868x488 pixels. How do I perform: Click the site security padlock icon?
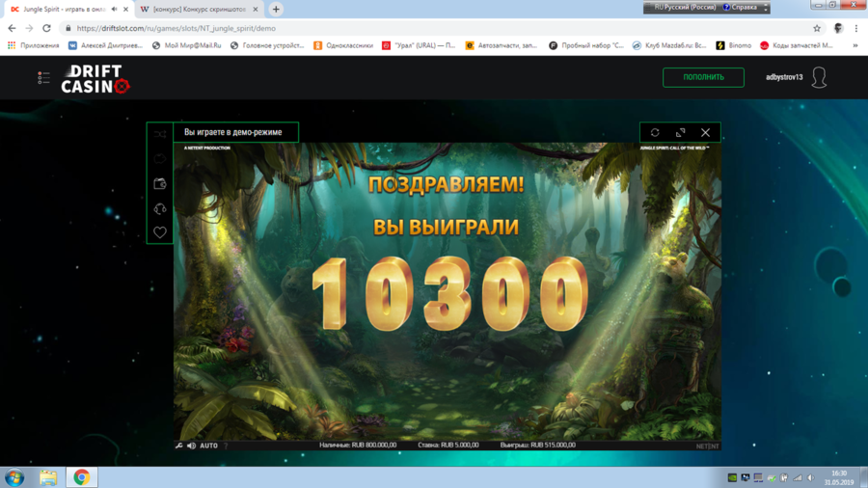click(x=68, y=28)
